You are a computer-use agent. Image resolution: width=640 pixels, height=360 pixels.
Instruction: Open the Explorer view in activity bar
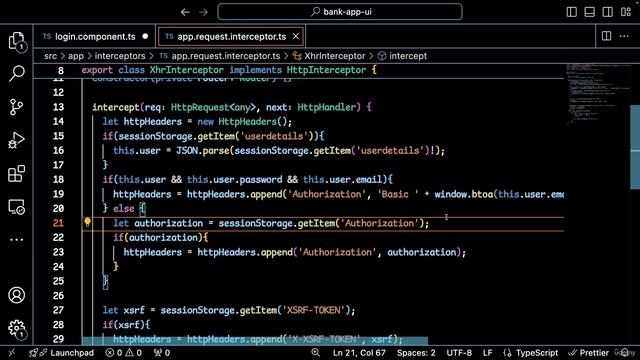17,42
